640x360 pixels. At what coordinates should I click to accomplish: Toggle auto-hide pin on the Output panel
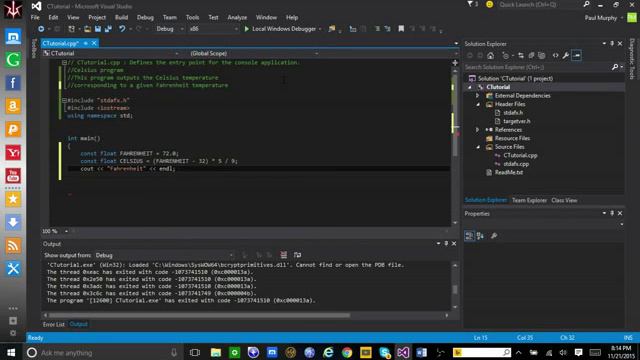point(446,243)
